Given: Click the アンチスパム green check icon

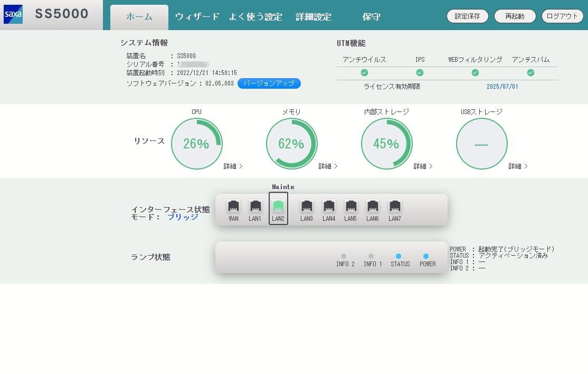Looking at the screenshot, I should [x=530, y=73].
